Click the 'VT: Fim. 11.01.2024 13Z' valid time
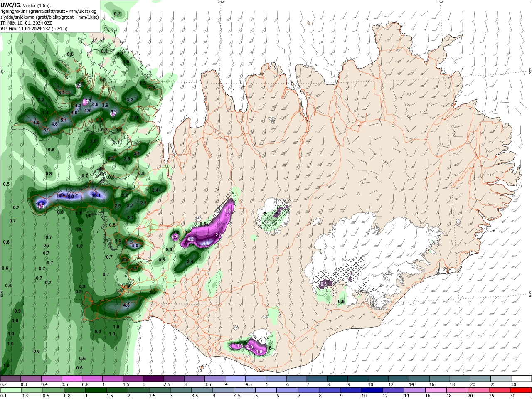 coord(26,29)
